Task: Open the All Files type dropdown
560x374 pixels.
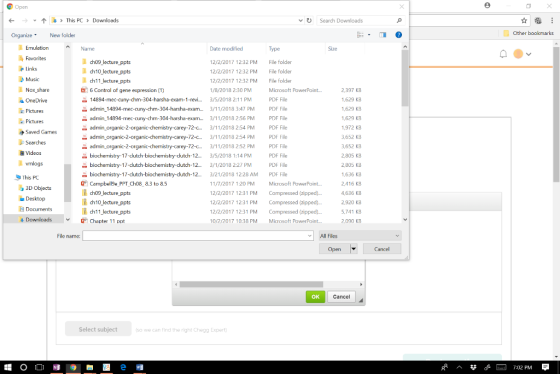Action: point(360,236)
